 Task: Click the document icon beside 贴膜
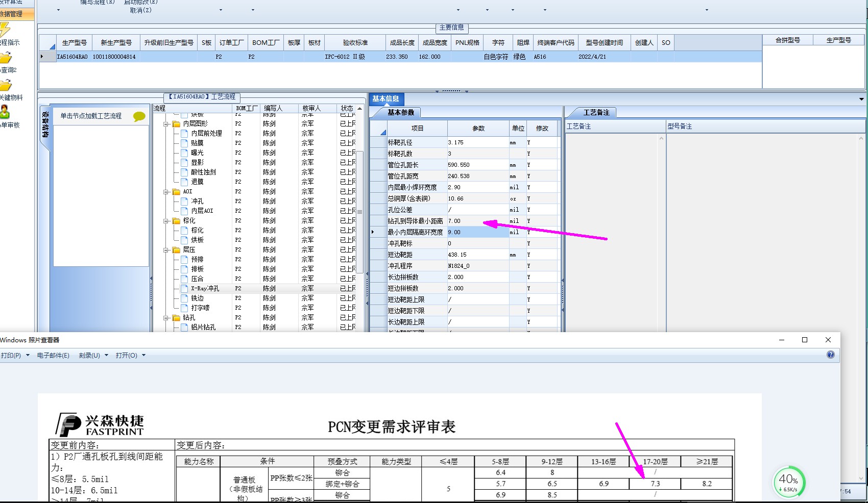tap(184, 143)
